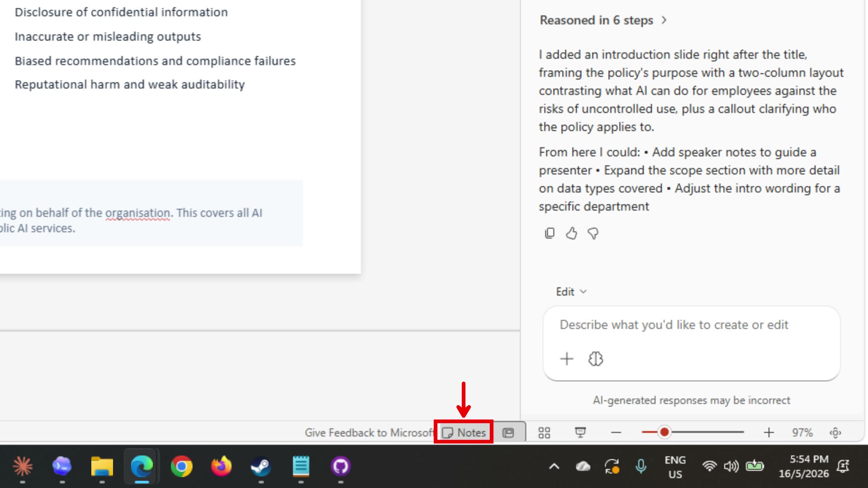The width and height of the screenshot is (868, 488).
Task: Expand Reasoned in 6 steps chevron
Action: point(664,20)
